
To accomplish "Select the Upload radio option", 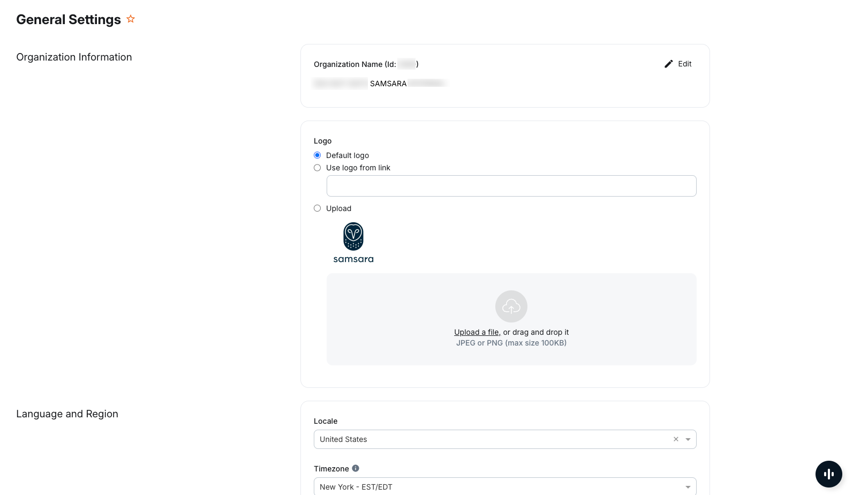I will coord(318,208).
